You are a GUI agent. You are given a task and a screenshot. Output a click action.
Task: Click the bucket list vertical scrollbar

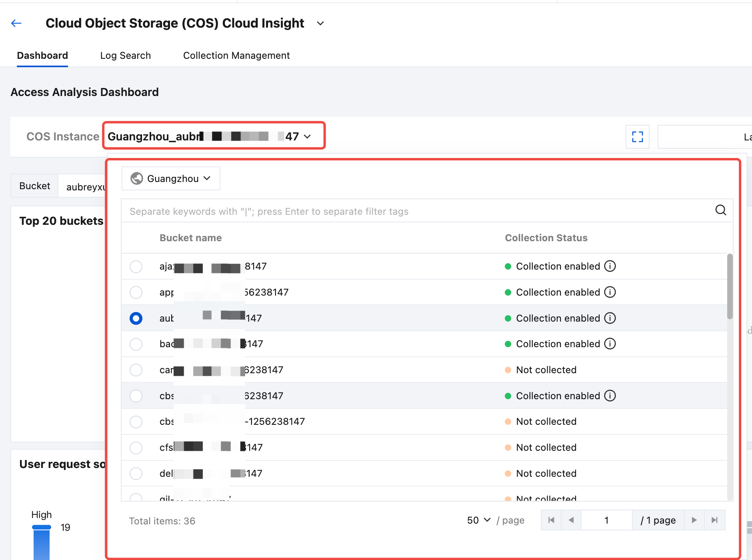(730, 286)
